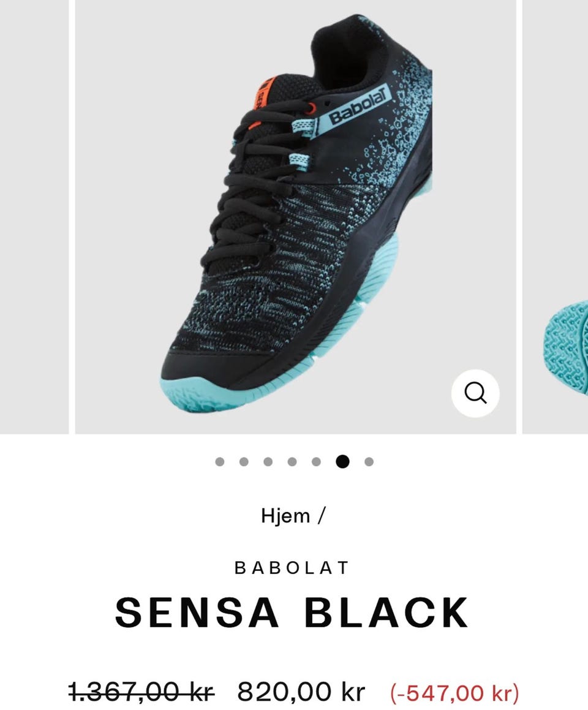
Task: Select the second carousel dot
Action: [x=244, y=461]
